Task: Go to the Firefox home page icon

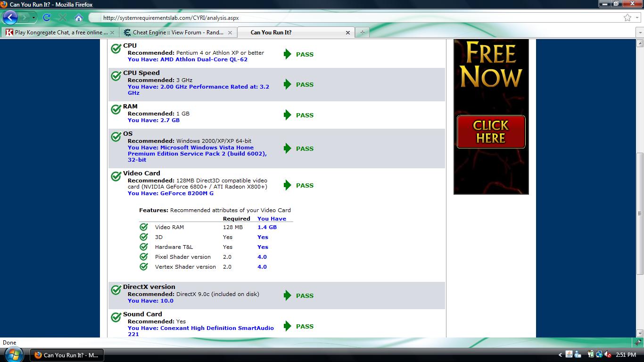Action: [79, 18]
